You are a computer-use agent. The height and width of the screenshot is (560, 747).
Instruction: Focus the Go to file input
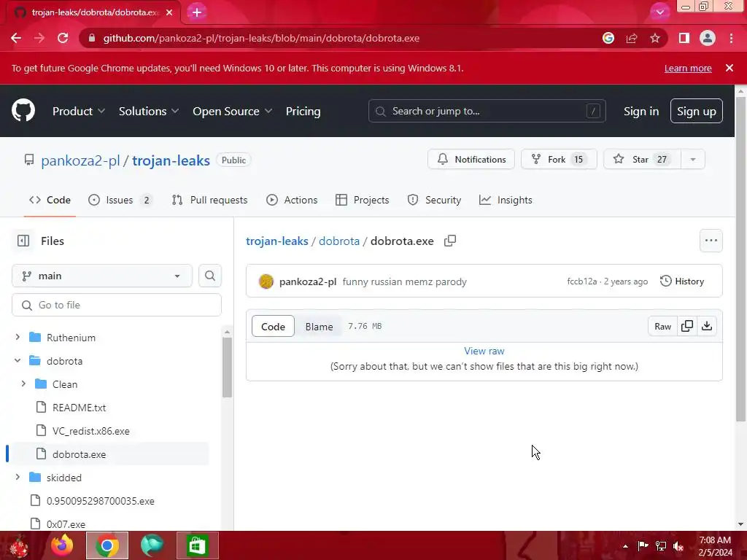(117, 305)
